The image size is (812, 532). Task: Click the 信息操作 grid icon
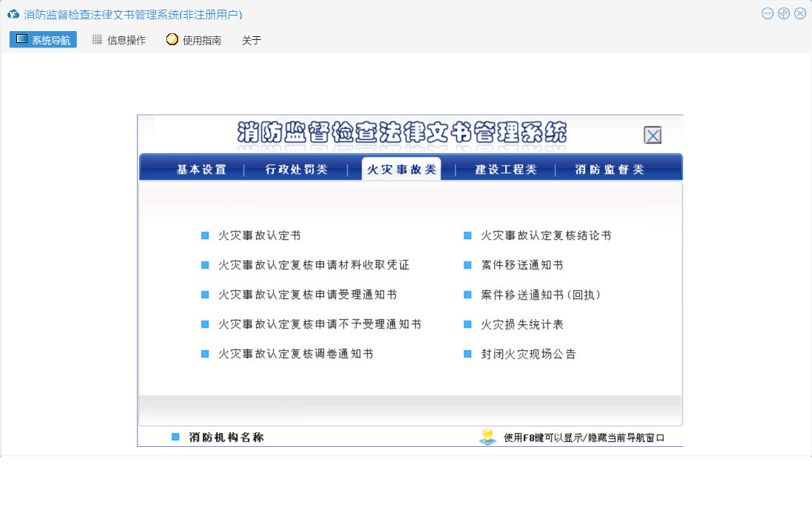pos(97,40)
